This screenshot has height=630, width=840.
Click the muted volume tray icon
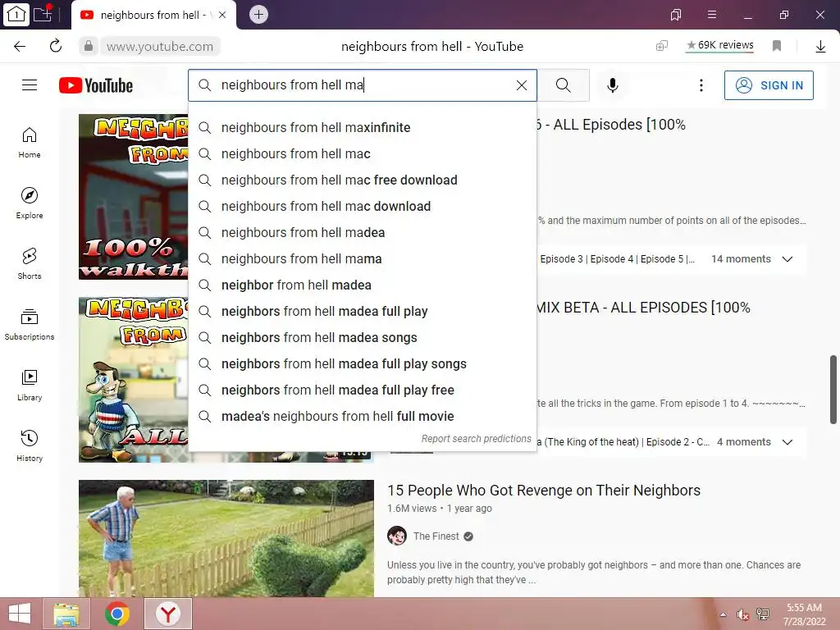pos(742,615)
